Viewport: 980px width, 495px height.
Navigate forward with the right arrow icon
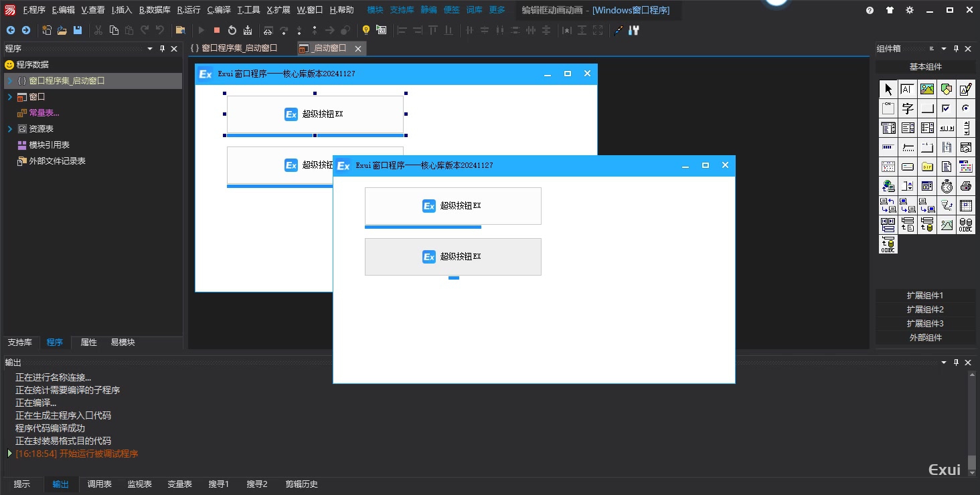tap(25, 30)
